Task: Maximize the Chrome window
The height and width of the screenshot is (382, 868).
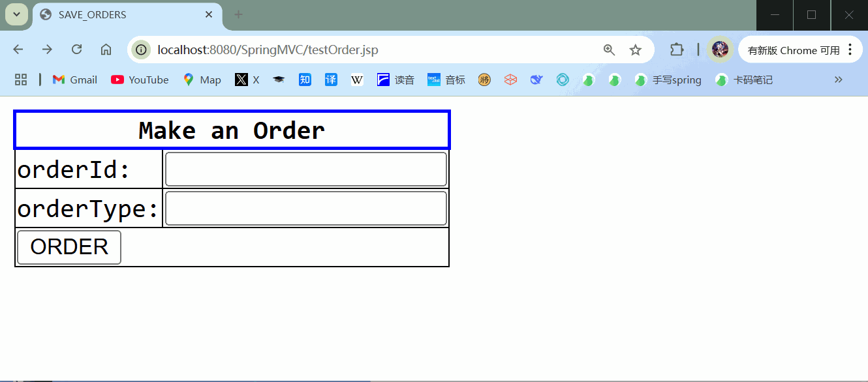Action: pyautogui.click(x=812, y=14)
